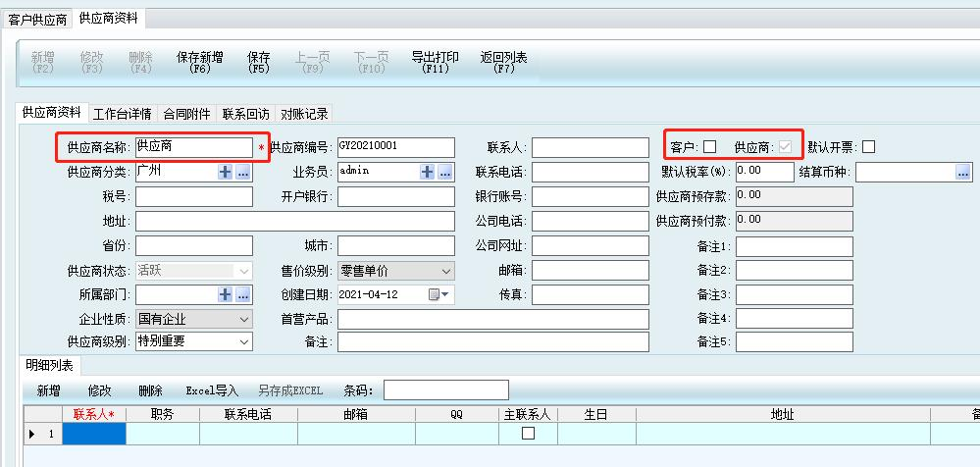Viewport: 980px width, 467px height.
Task: Open the 对账记录 tab
Action: 304,114
